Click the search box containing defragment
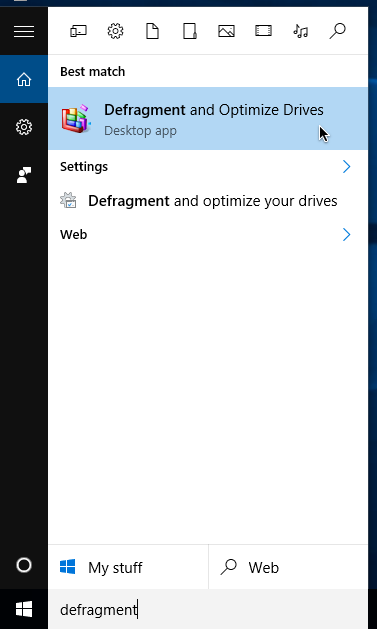377x629 pixels. (x=208, y=609)
